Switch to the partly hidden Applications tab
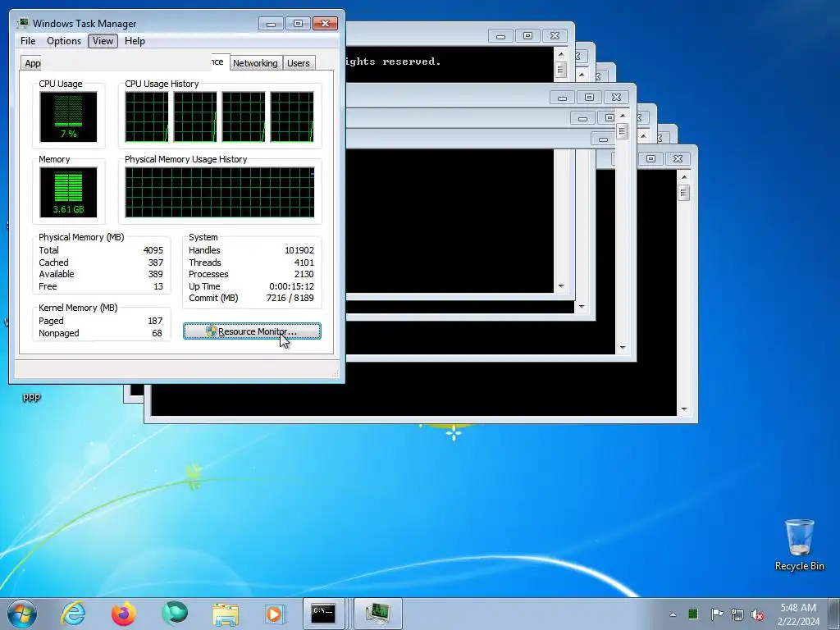 tap(32, 63)
